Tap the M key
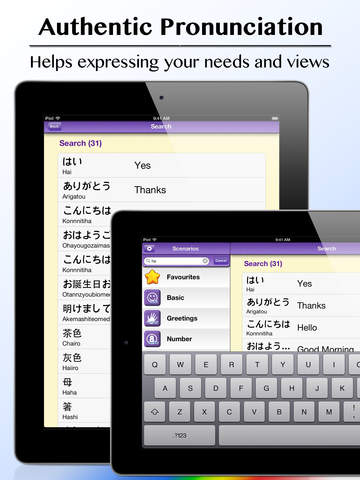Screen dimensions: 360x480 pos(329,412)
